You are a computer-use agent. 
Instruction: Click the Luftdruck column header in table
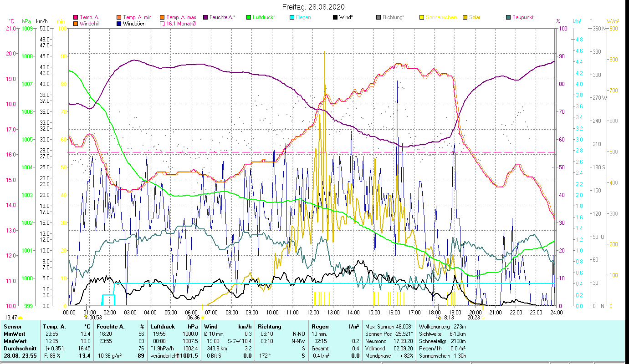tap(163, 327)
